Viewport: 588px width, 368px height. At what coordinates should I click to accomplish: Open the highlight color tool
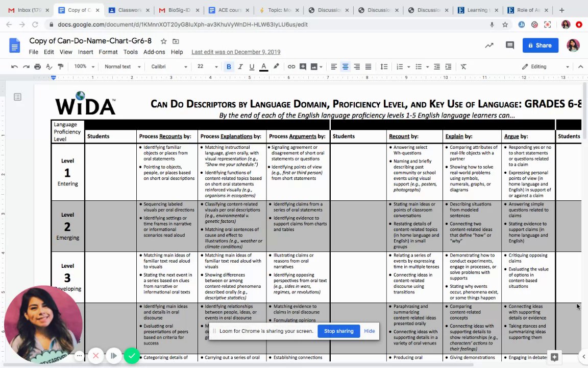click(276, 66)
